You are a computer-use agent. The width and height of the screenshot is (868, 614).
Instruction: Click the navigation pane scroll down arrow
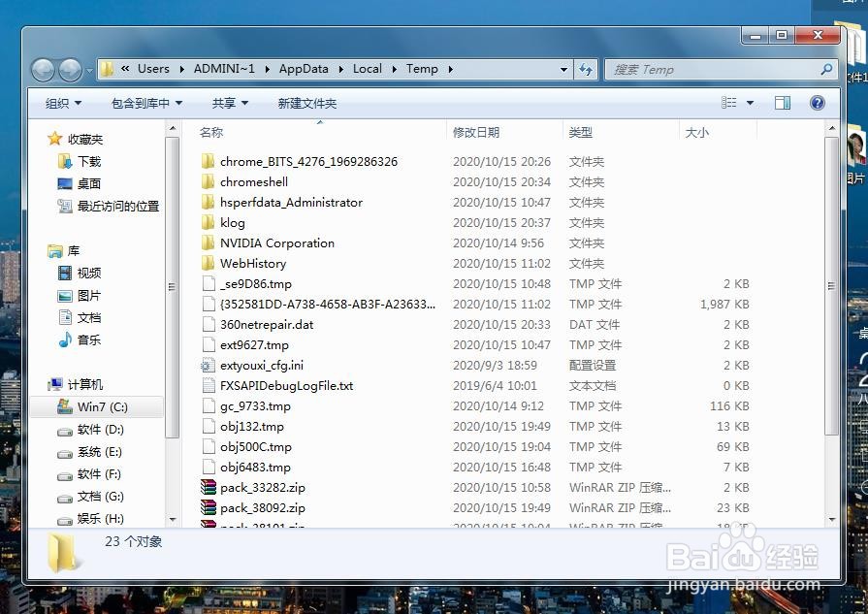pyautogui.click(x=173, y=519)
